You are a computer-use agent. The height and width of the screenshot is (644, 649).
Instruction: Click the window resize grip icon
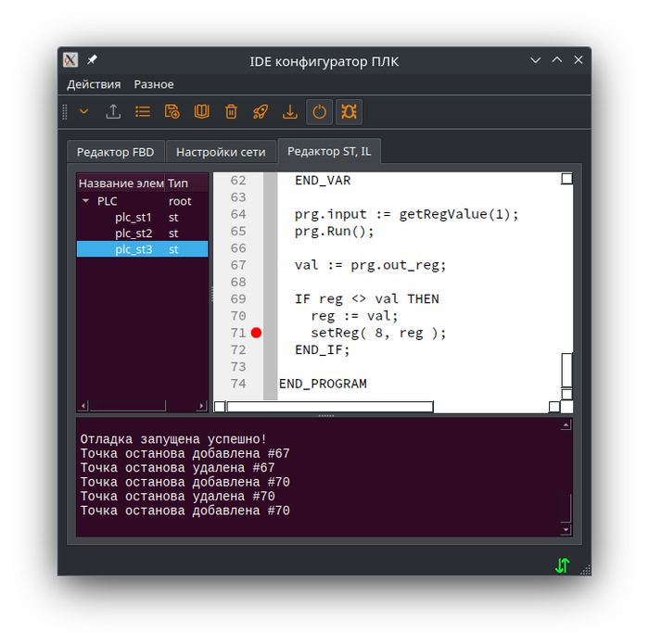click(x=586, y=570)
